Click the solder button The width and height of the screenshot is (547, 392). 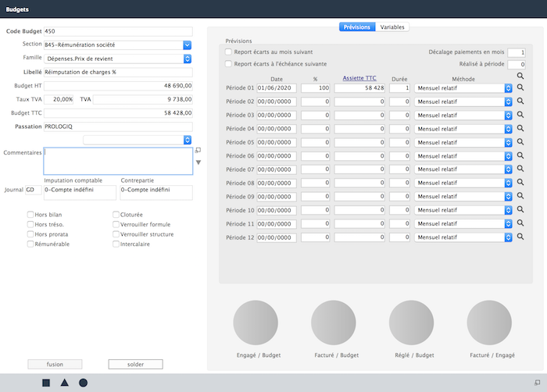[x=135, y=364]
